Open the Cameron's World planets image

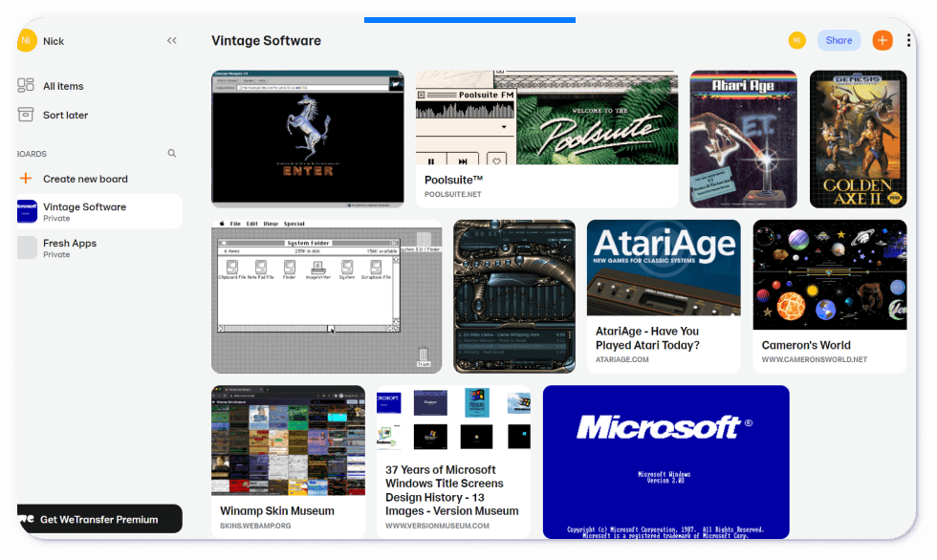click(830, 274)
